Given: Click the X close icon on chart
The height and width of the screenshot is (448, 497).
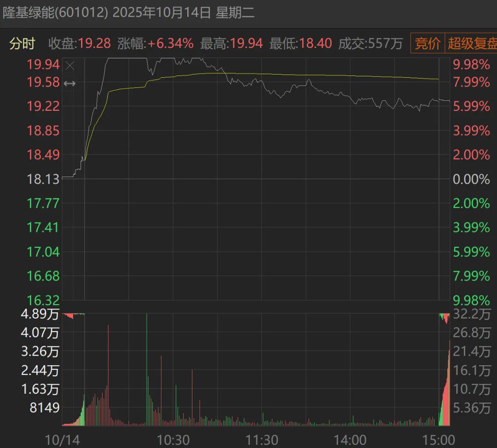Looking at the screenshot, I should coord(70,66).
